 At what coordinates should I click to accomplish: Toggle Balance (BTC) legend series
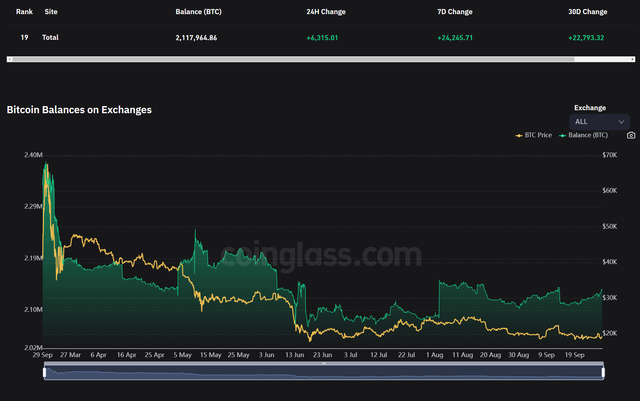[583, 135]
